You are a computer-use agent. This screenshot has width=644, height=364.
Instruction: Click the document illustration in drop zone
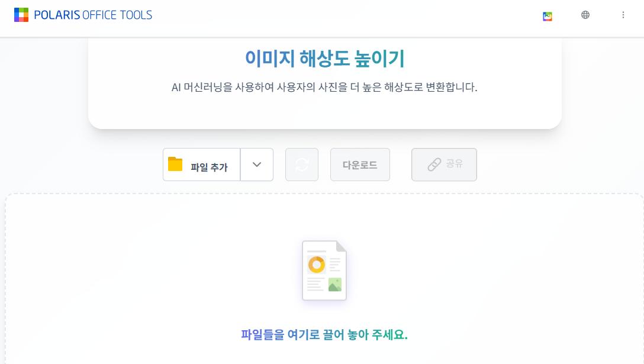point(324,270)
